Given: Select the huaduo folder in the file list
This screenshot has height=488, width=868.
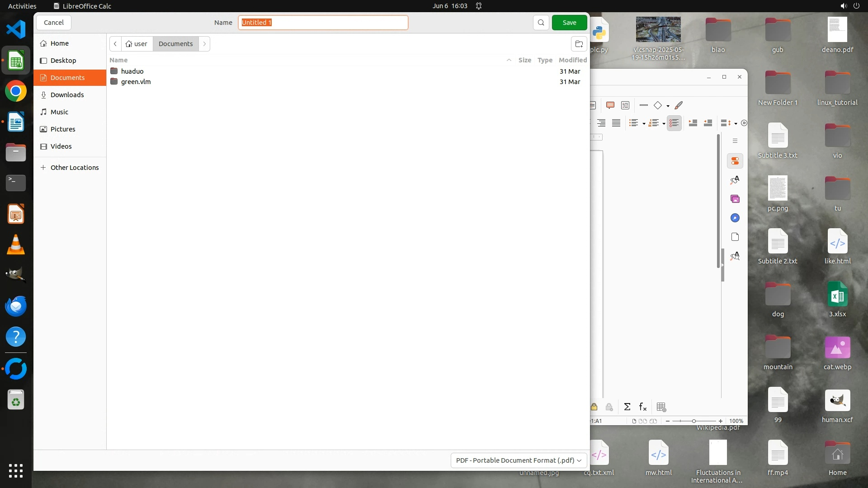Looking at the screenshot, I should [132, 71].
